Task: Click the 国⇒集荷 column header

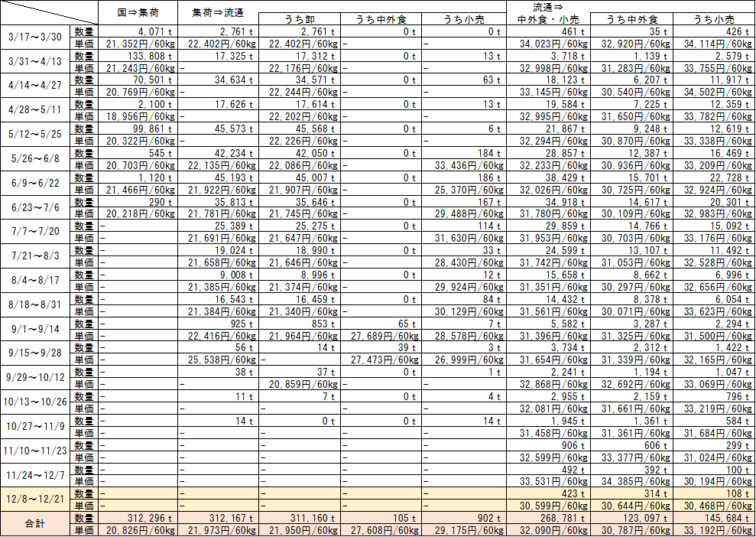Action: (x=138, y=12)
